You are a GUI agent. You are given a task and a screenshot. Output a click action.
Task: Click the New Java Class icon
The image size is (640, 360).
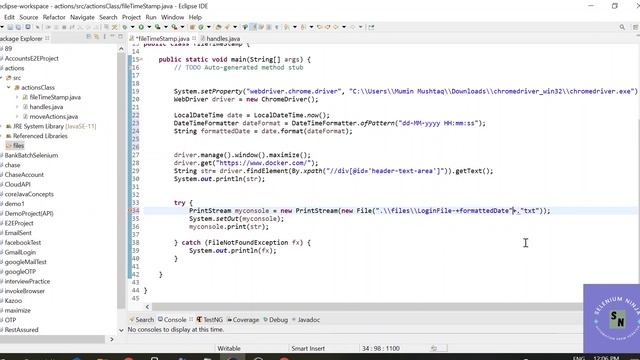click(x=201, y=27)
